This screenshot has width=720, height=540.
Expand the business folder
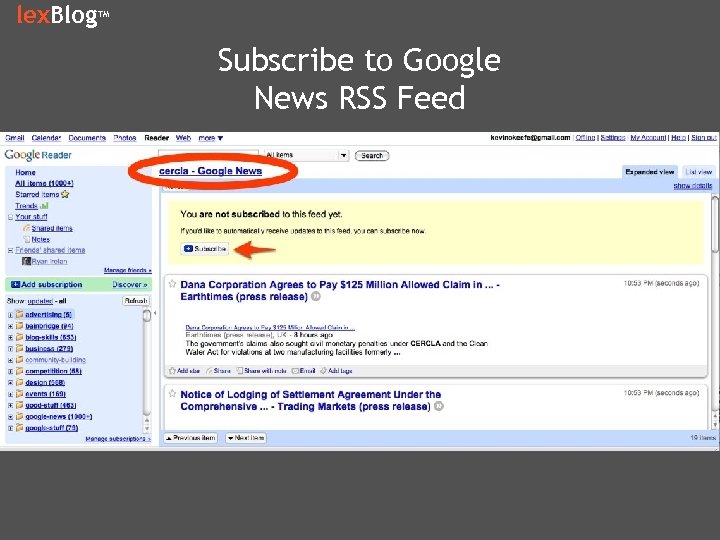click(10, 349)
